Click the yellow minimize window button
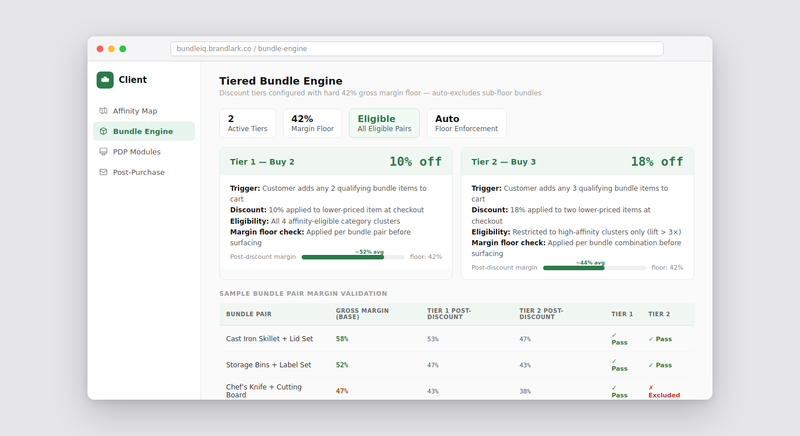 click(111, 49)
